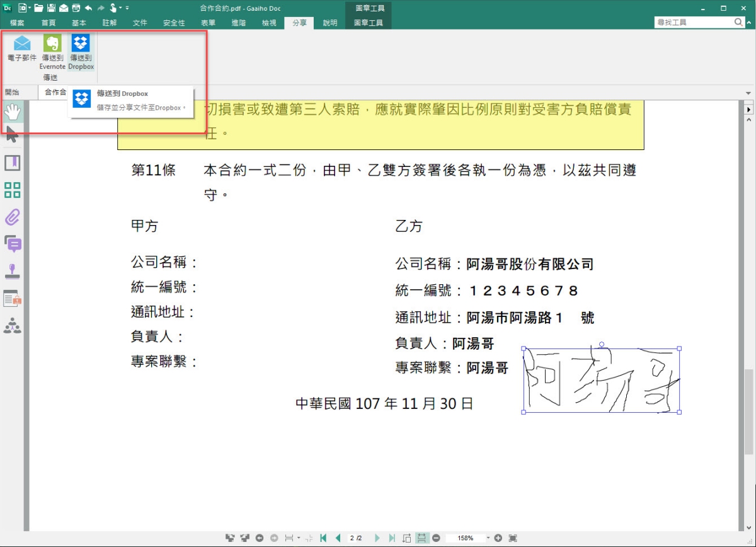Open the zoom percentage dropdown arrow
Image resolution: width=756 pixels, height=547 pixels.
(488, 538)
